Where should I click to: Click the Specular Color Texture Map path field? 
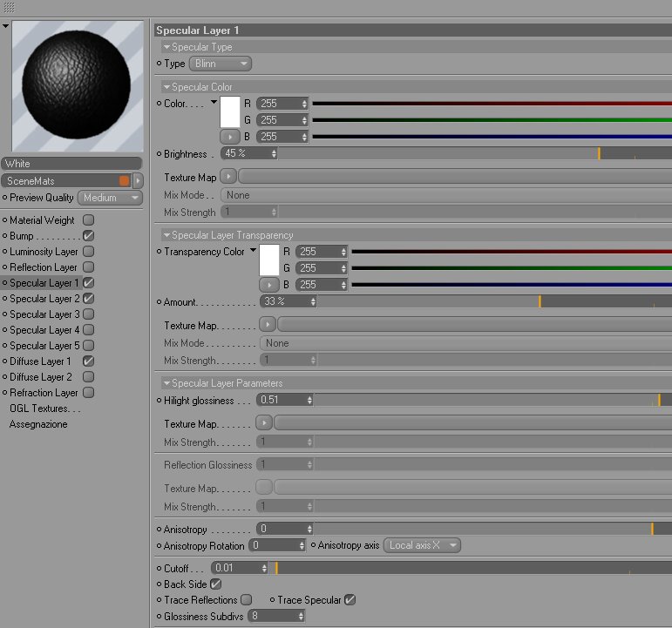tap(455, 177)
